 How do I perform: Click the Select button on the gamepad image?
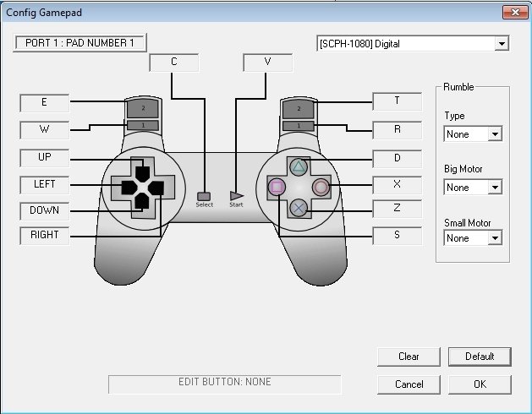point(204,196)
